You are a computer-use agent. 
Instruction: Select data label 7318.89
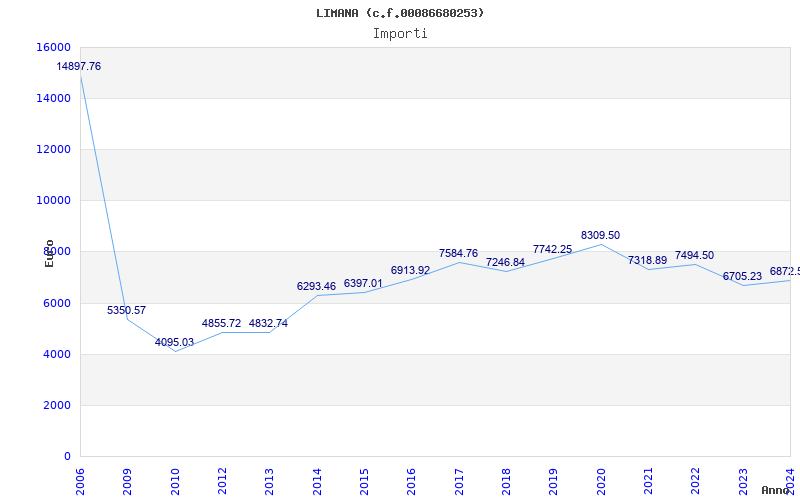647,261
